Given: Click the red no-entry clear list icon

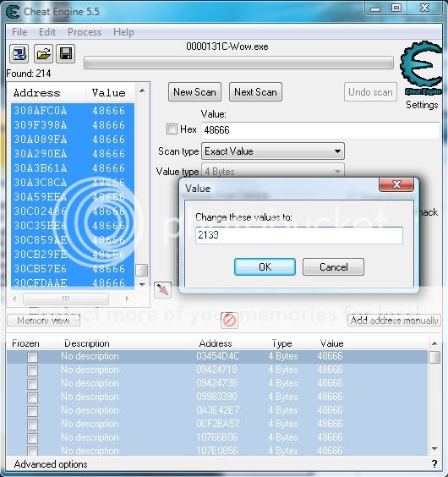Looking at the screenshot, I should coord(229,321).
